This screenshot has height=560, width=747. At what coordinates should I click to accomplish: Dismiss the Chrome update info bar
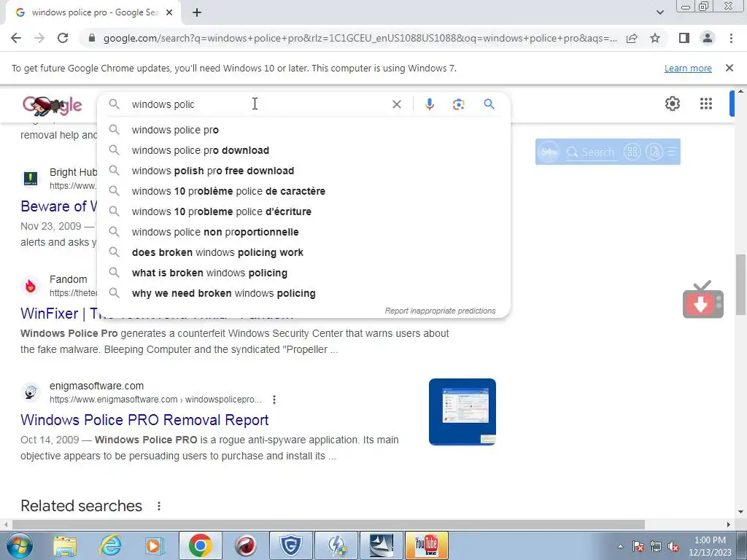(729, 68)
